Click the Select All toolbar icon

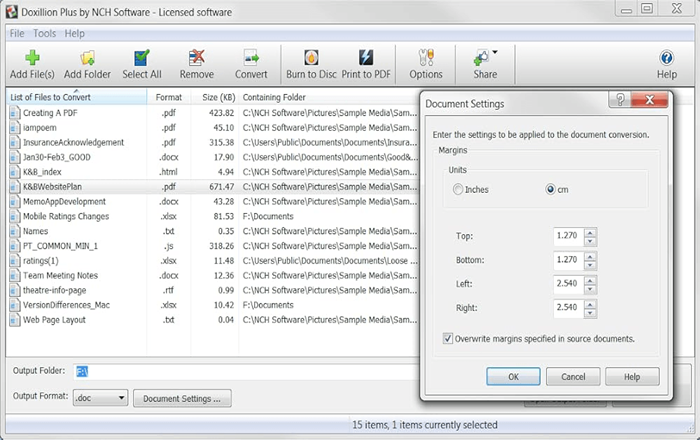coord(142,58)
